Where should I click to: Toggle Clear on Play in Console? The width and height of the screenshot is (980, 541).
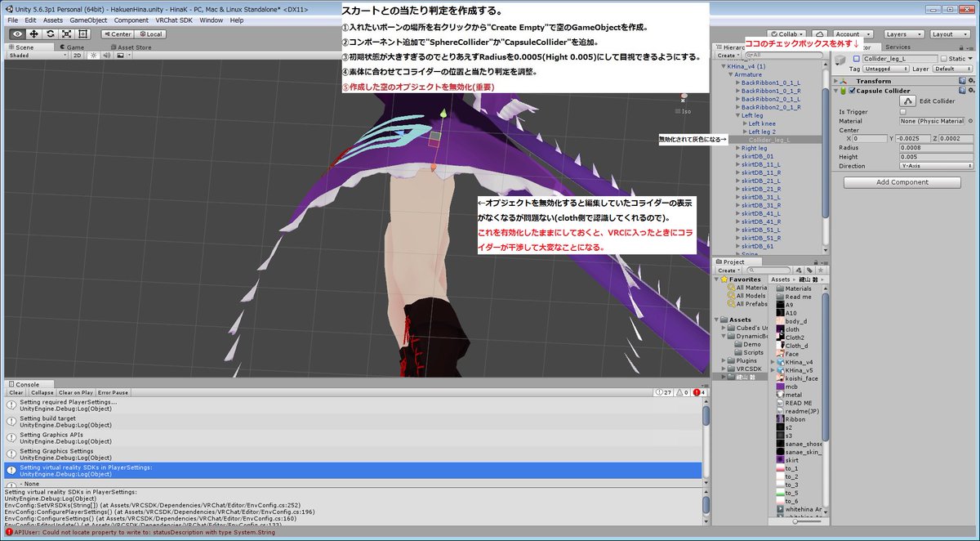coord(75,392)
